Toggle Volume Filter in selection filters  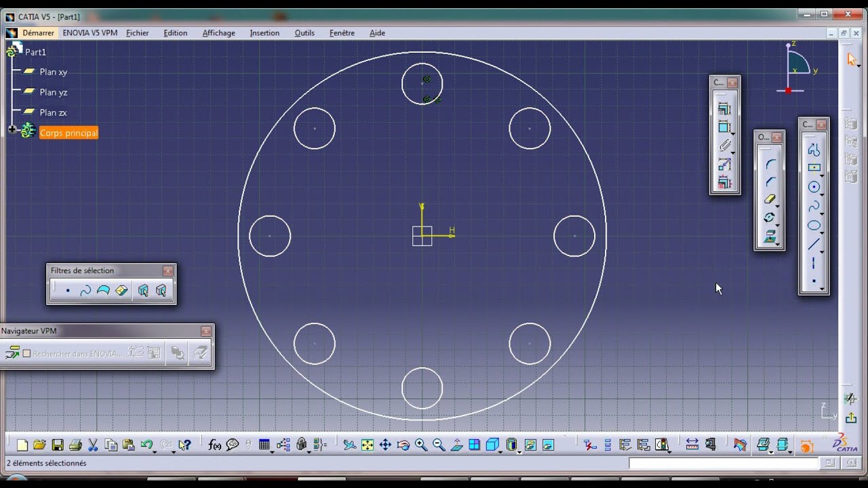tap(121, 291)
